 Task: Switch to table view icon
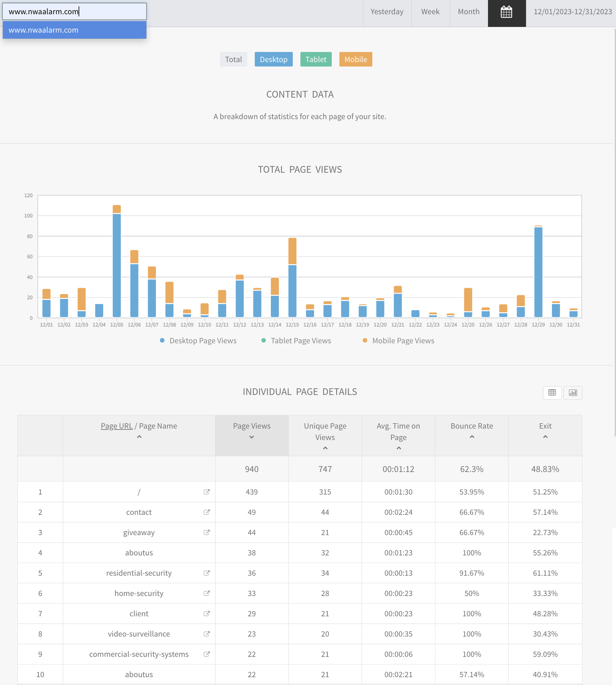[552, 393]
